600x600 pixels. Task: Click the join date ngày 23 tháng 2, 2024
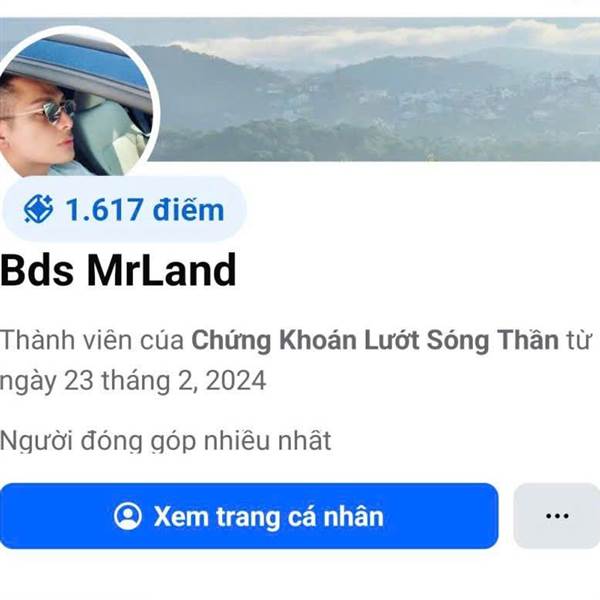click(x=133, y=381)
